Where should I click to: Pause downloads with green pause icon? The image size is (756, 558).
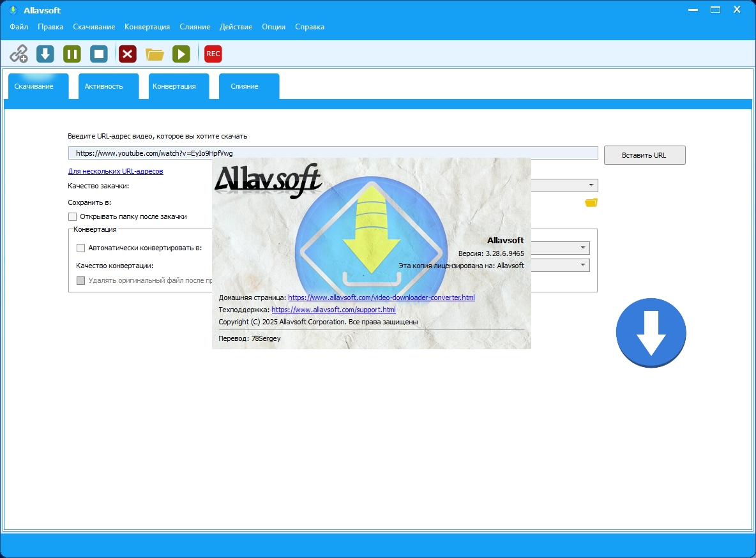72,54
